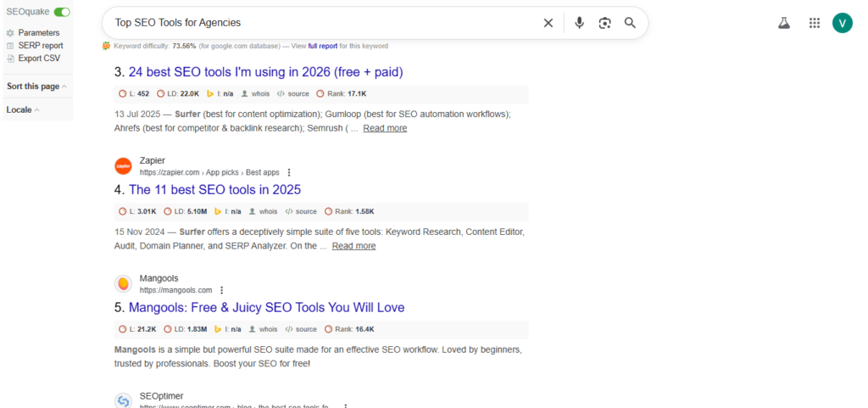Click the Zapier site favicon
The image size is (868, 408).
pyautogui.click(x=123, y=166)
